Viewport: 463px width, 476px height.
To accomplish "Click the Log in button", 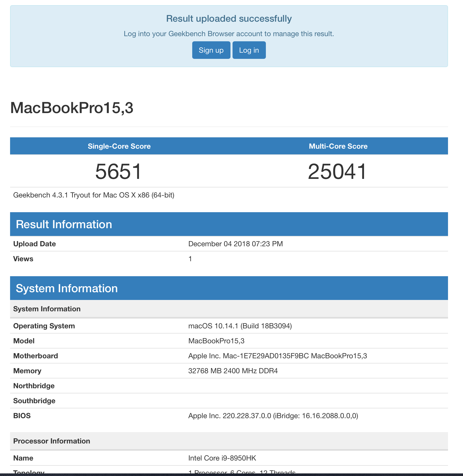I will 249,50.
